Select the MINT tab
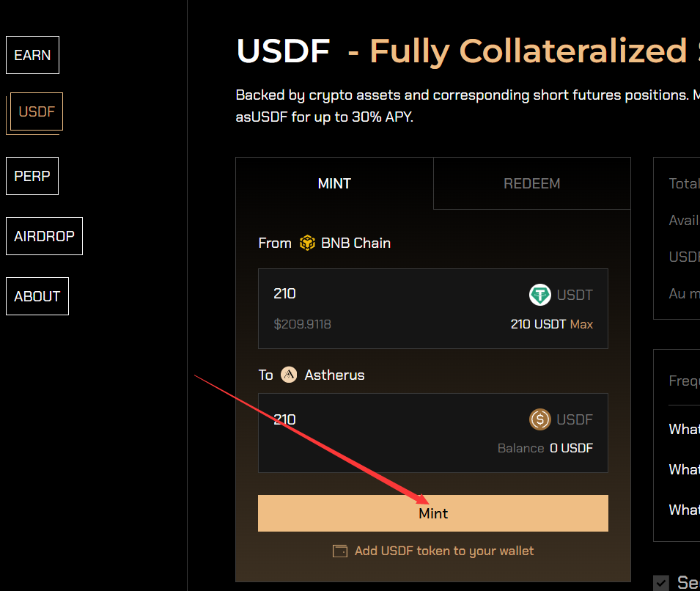Viewport: 700px width, 591px height. pyautogui.click(x=334, y=183)
